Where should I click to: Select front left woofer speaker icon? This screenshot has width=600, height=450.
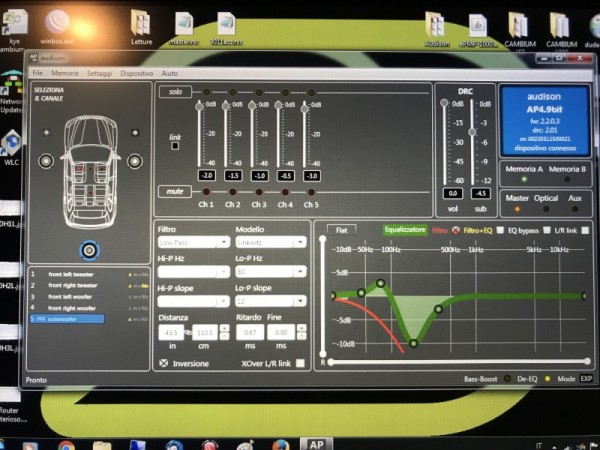46,161
